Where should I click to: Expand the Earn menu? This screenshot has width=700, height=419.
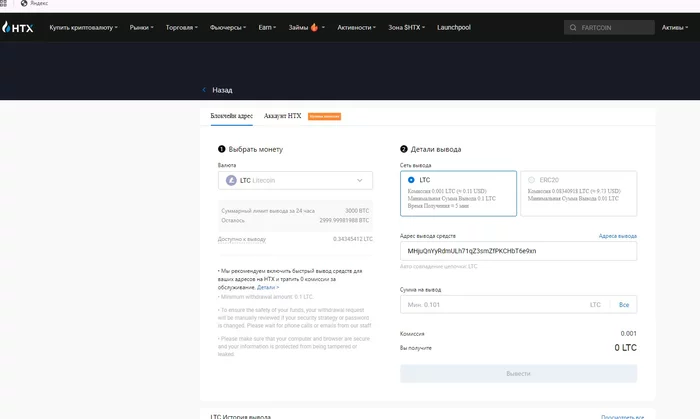click(x=267, y=28)
